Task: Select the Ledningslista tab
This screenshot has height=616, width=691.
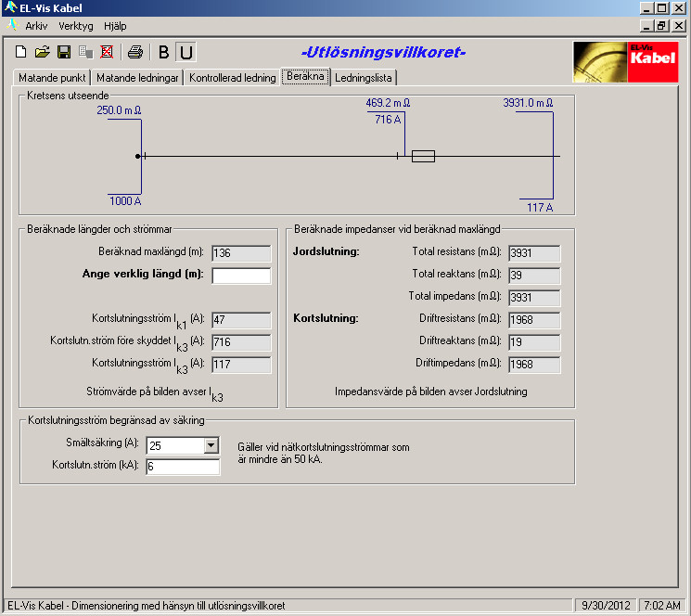Action: tap(363, 78)
